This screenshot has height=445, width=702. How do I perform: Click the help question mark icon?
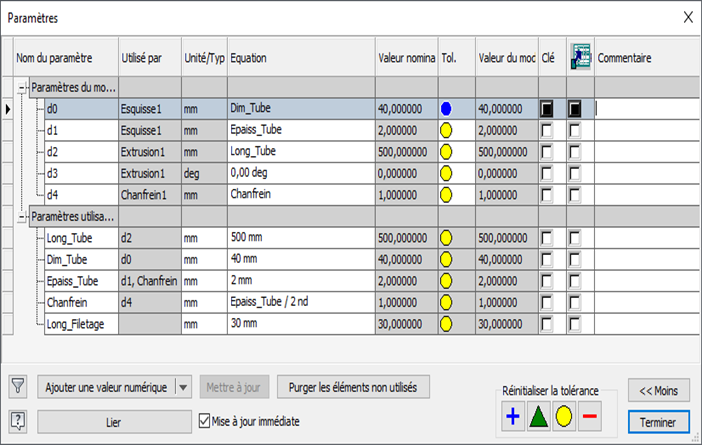(x=17, y=420)
